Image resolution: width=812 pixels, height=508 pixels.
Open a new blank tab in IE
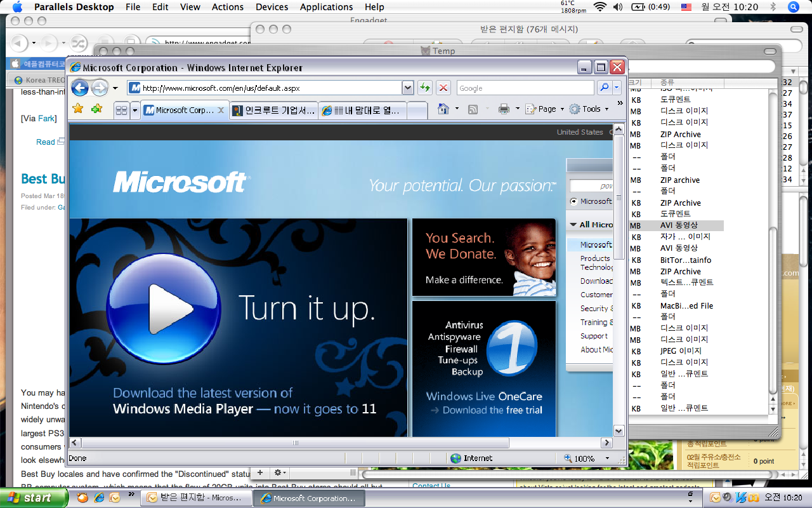point(417,110)
